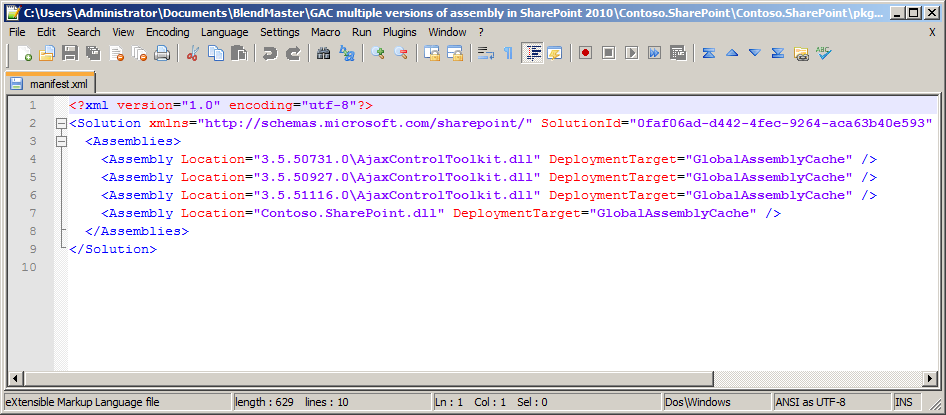The width and height of the screenshot is (946, 415).
Task: Select the manifest.xml tab
Action: click(x=50, y=83)
